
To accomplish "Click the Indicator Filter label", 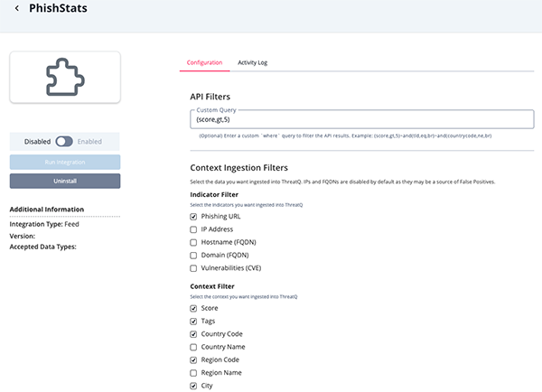I will coord(214,194).
